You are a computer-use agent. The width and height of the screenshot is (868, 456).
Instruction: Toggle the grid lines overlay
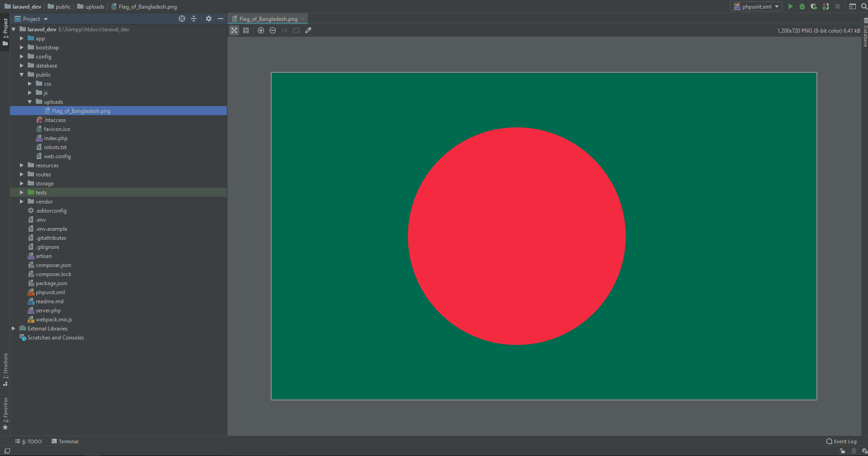click(246, 30)
